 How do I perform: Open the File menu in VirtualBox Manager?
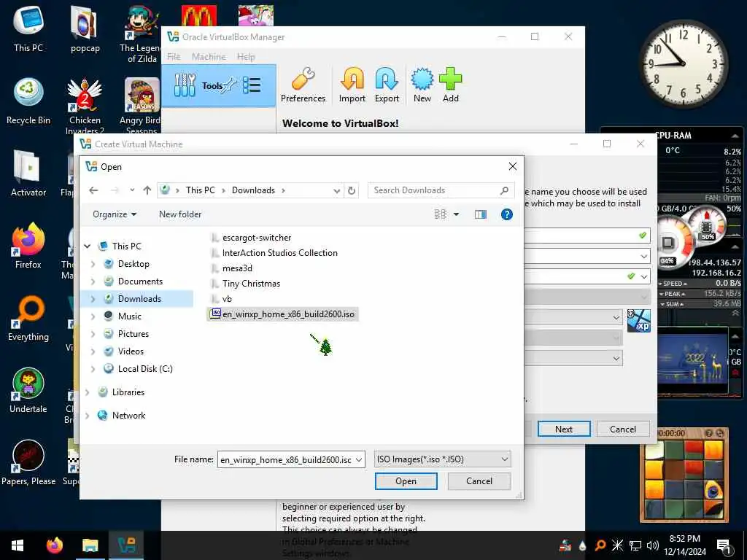(x=174, y=57)
